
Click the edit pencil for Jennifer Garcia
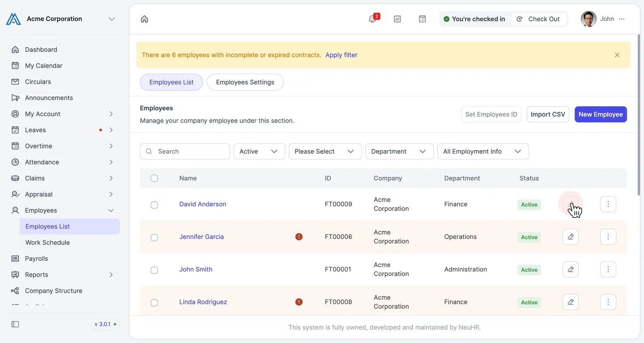point(571,237)
